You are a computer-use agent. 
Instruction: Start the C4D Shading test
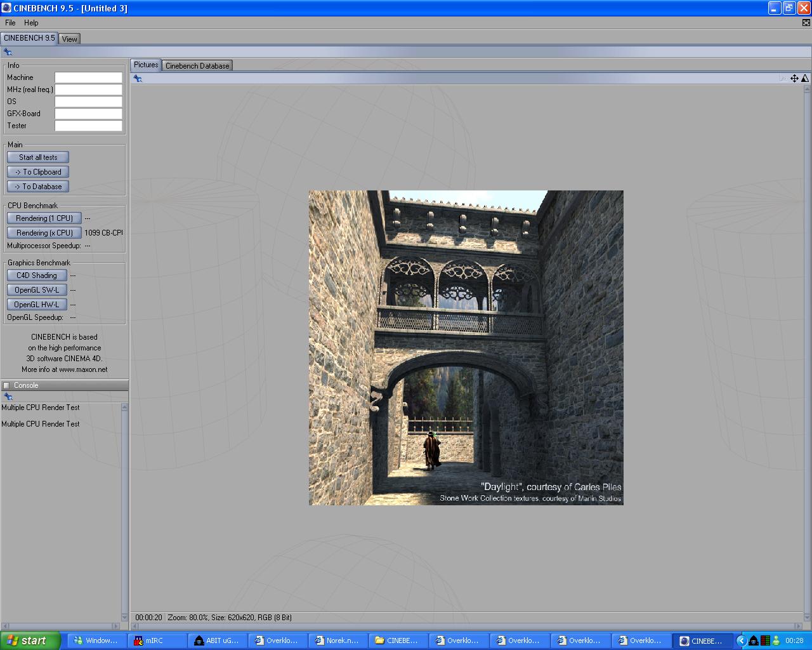click(37, 275)
